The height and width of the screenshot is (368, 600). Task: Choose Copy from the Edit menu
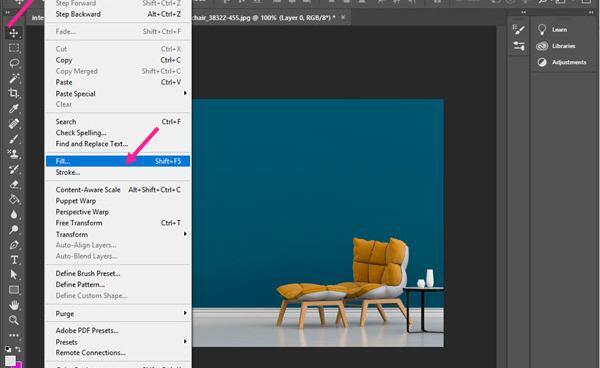(118, 60)
